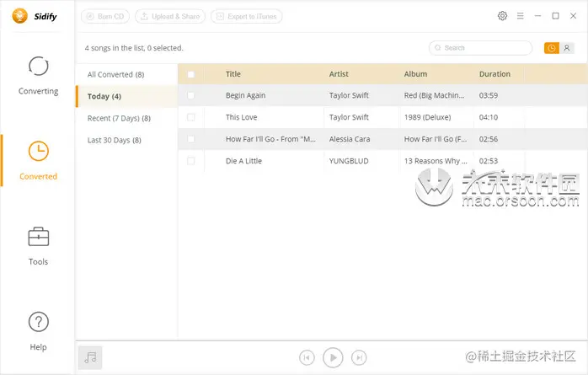
Task: Open settings with the gear icon
Action: (x=502, y=16)
